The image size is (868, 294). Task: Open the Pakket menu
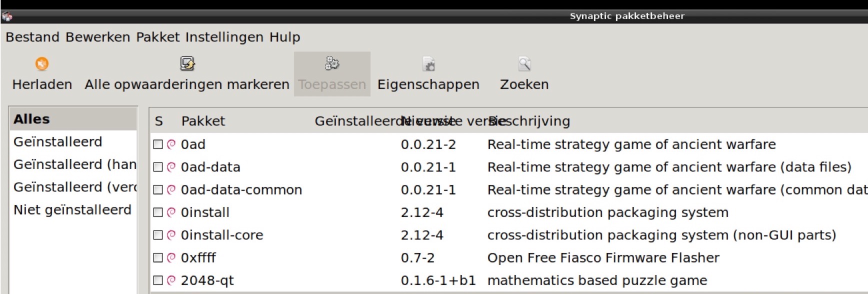(158, 37)
